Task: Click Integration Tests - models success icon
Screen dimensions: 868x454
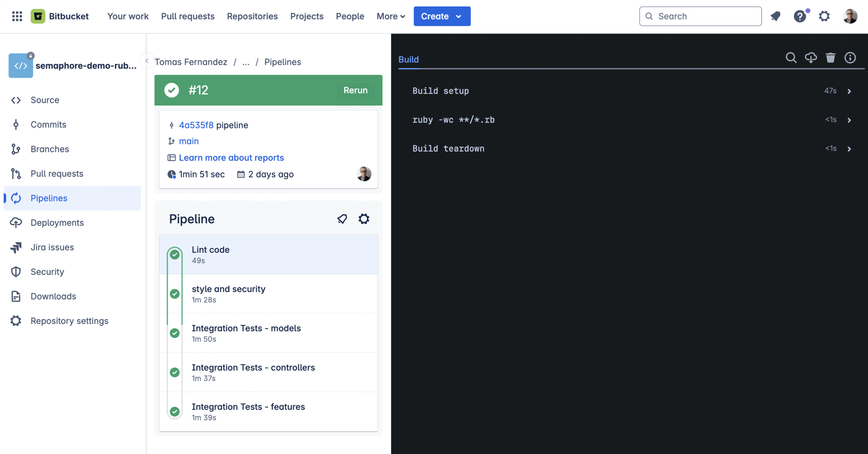Action: tap(175, 333)
